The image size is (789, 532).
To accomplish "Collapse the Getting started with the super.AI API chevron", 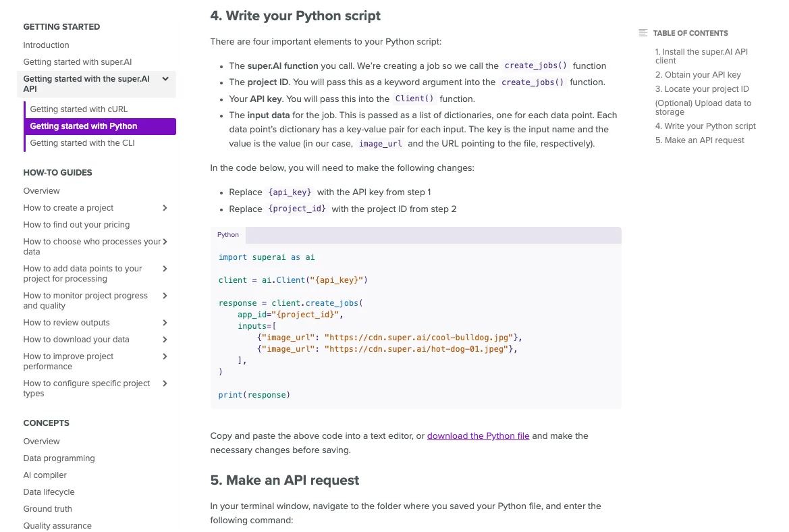I will point(165,78).
